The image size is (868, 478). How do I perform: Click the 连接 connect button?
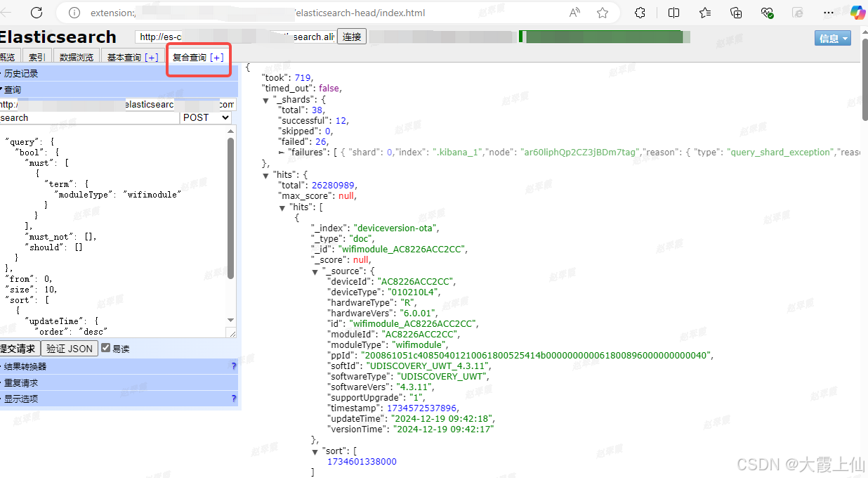pos(353,37)
